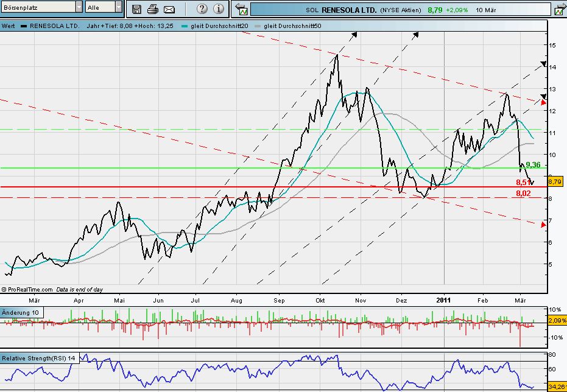Click the floppy disk save icon
Image resolution: width=567 pixels, height=392 pixels.
136,9
